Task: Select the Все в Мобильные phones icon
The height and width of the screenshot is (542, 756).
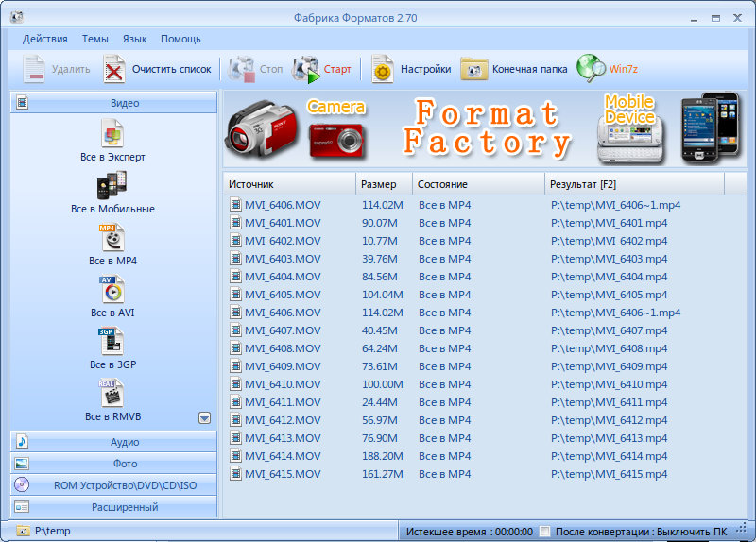Action: point(112,184)
